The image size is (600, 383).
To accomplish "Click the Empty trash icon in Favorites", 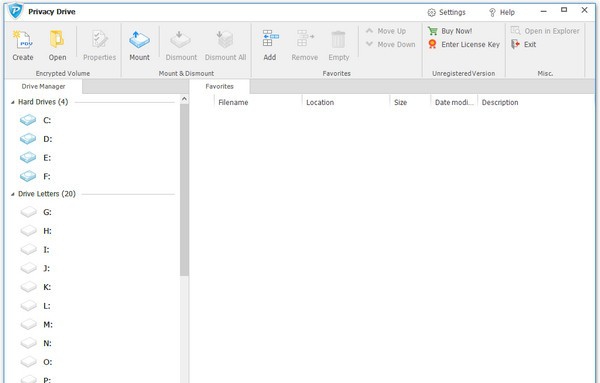I will tap(339, 46).
